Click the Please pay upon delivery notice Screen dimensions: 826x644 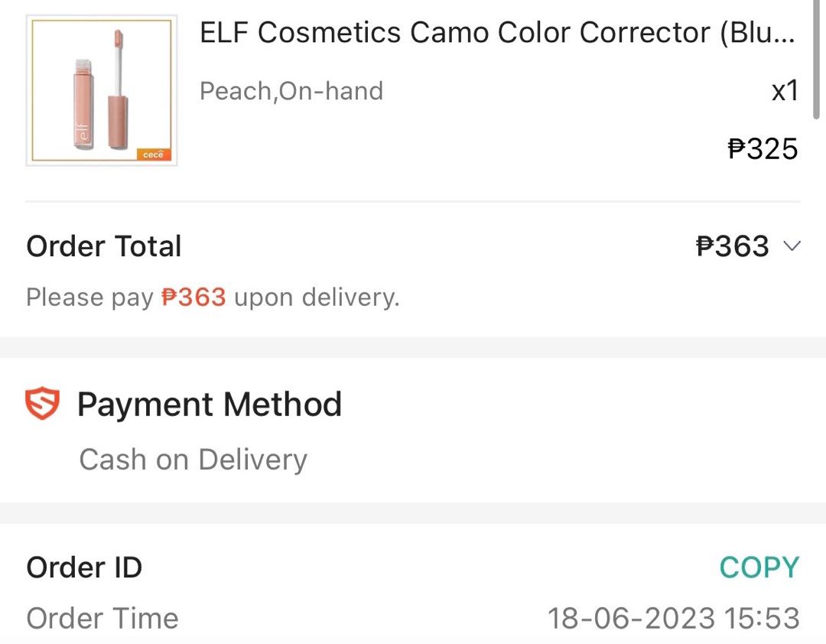point(212,297)
